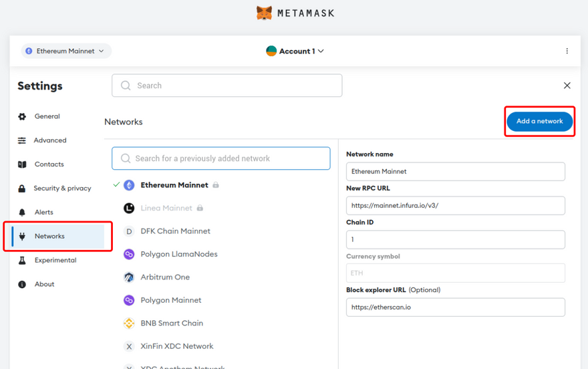Click the MetaMask fox logo

pyautogui.click(x=265, y=13)
